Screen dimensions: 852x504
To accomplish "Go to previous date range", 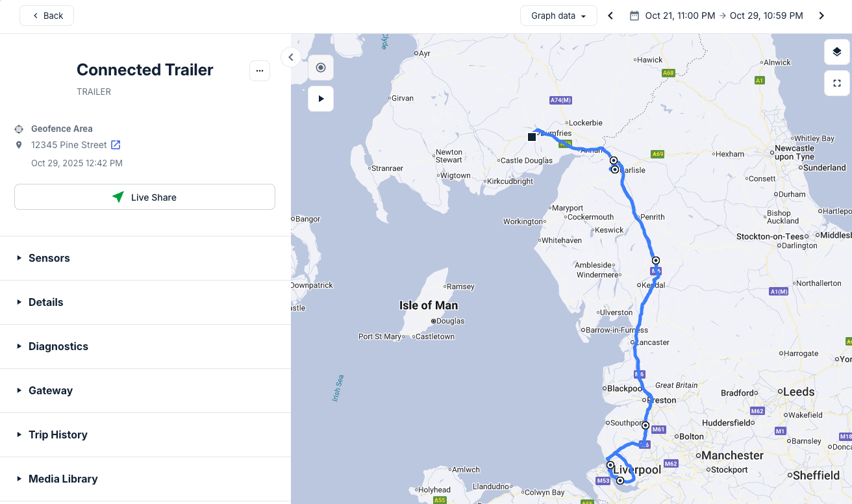I will point(610,16).
